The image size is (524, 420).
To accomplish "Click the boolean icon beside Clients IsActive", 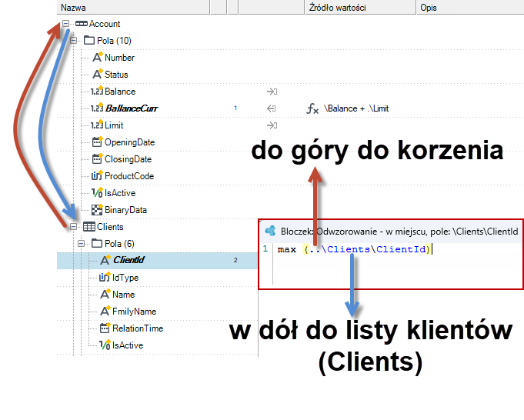I will [105, 345].
